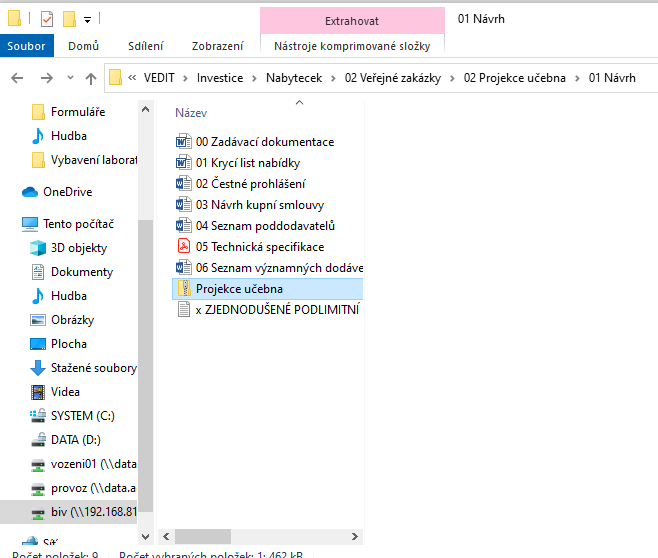The width and height of the screenshot is (658, 558).
Task: Click the Investice breadcrumb in address bar
Action: (219, 78)
